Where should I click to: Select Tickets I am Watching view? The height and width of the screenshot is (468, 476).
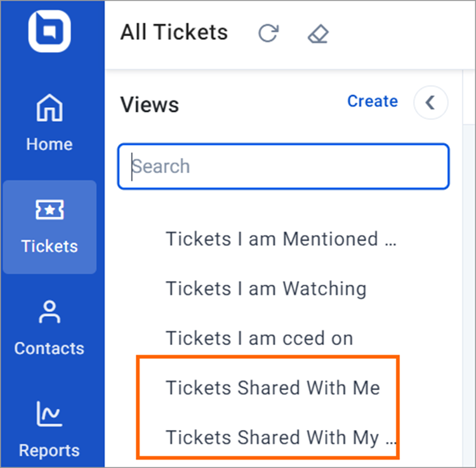[x=266, y=289]
